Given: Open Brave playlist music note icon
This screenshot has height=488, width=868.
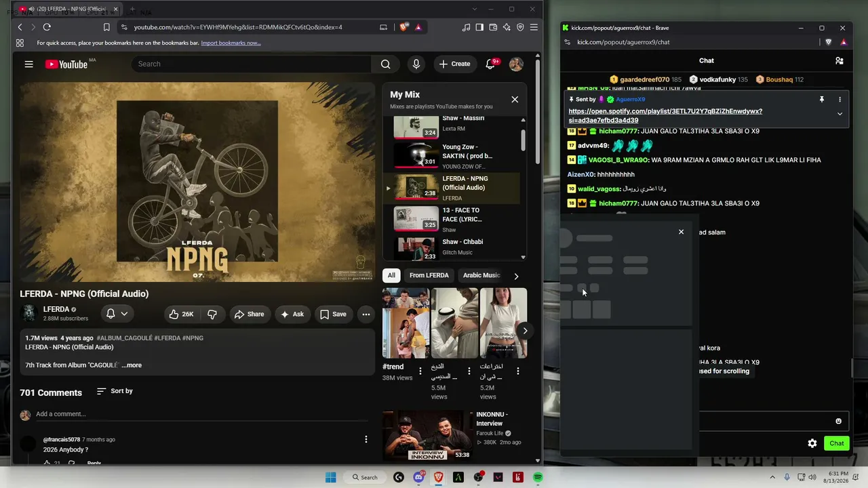Looking at the screenshot, I should (466, 27).
